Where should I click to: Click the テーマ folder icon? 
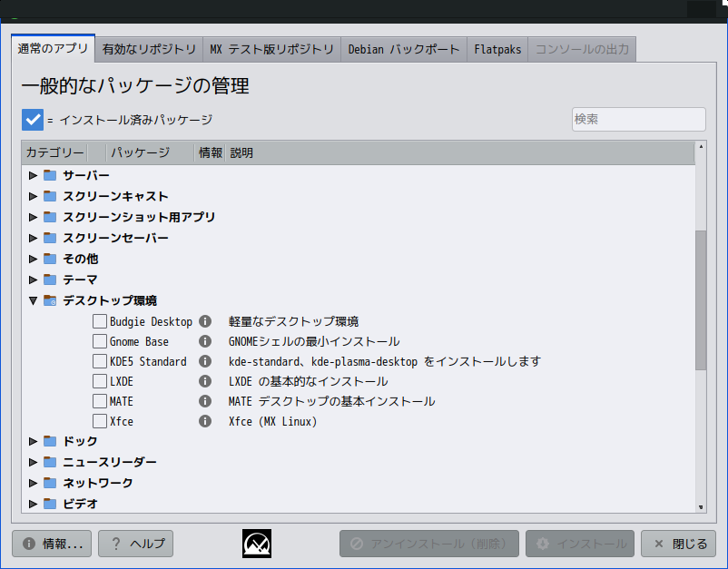coord(50,280)
